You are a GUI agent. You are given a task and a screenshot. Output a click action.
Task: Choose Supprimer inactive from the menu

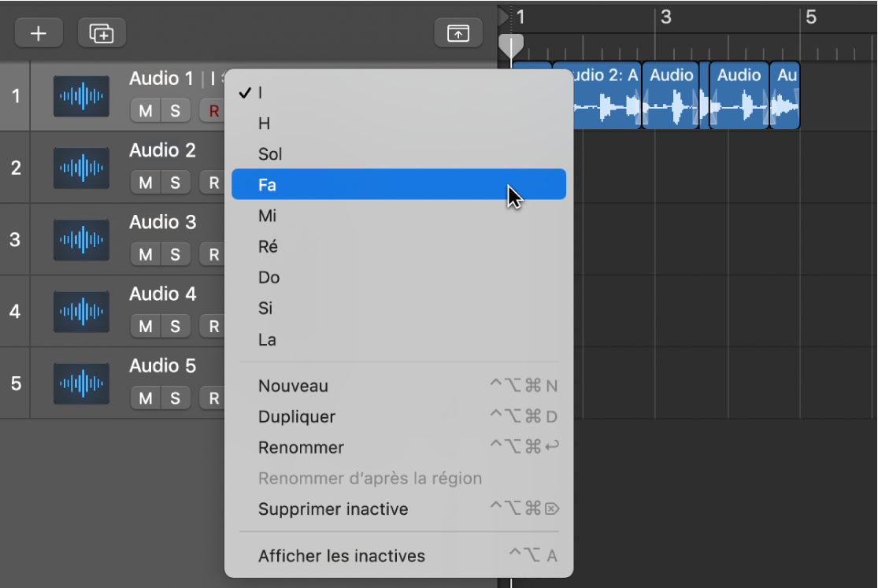332,509
